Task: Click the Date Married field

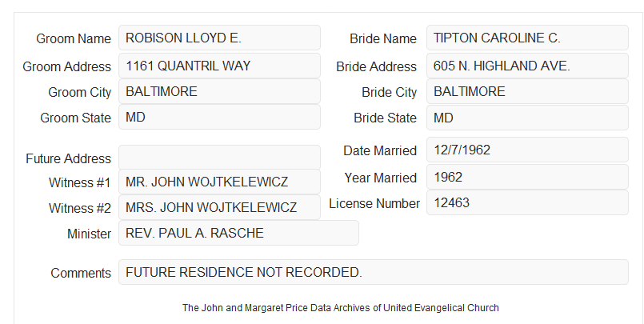Action: [x=527, y=150]
